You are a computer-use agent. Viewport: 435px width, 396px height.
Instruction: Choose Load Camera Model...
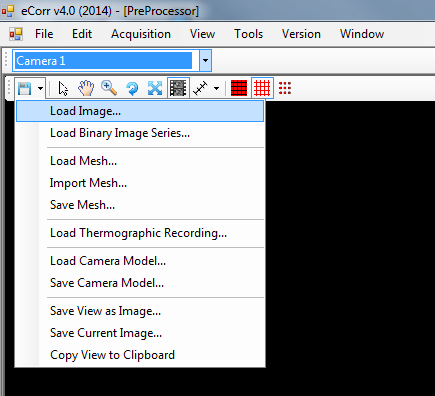[140, 261]
